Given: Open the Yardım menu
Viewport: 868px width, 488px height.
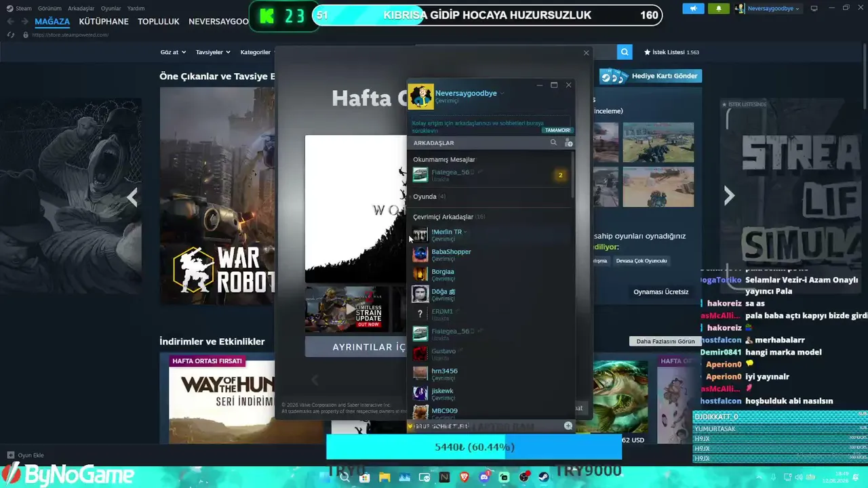Looking at the screenshot, I should (x=136, y=8).
